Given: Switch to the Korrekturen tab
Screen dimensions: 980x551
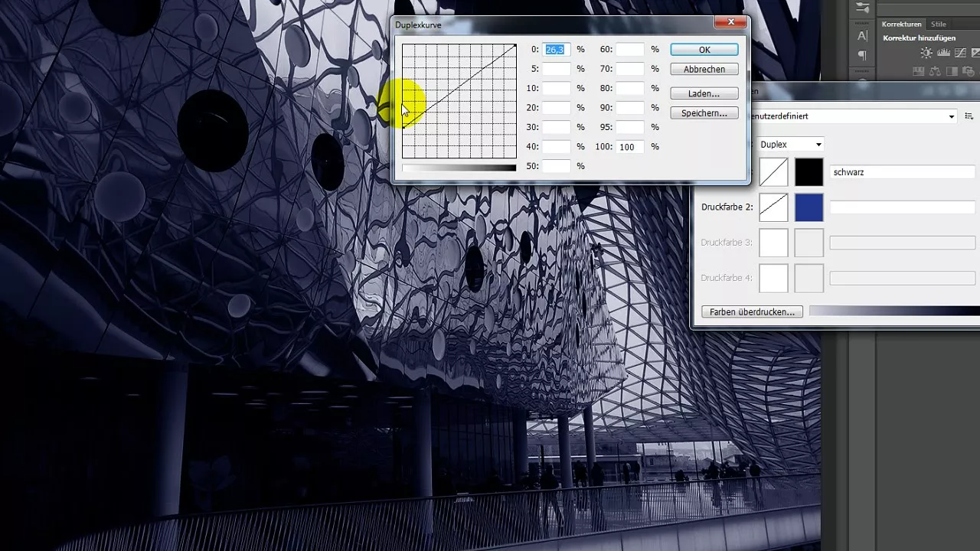Looking at the screenshot, I should coord(901,24).
